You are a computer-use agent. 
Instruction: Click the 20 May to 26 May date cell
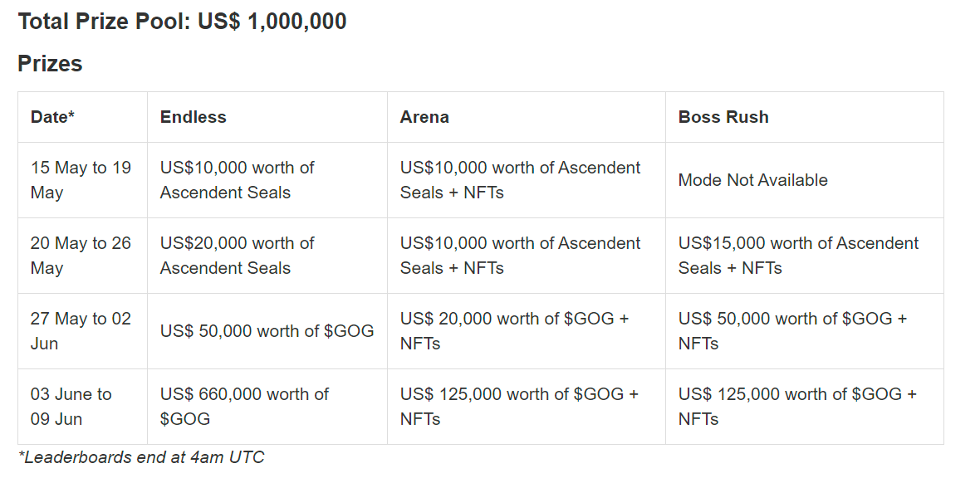pos(81,256)
